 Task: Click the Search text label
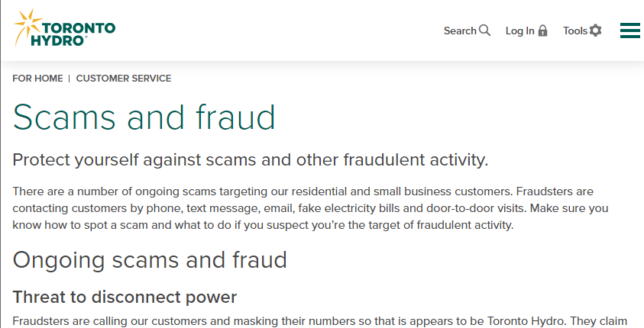click(460, 31)
